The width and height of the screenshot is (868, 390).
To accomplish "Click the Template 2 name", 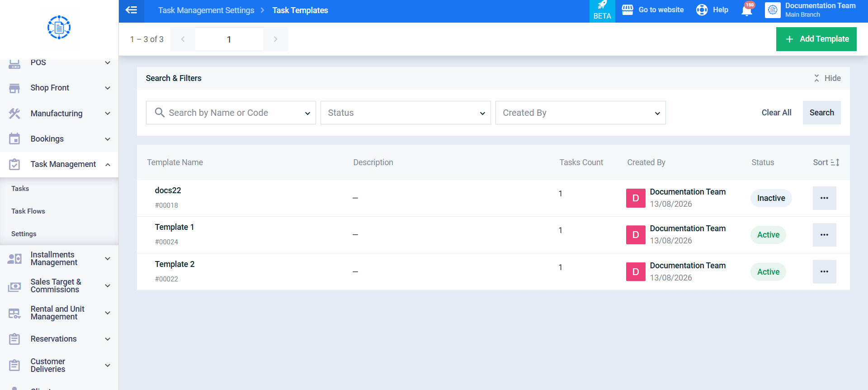I will pos(175,264).
